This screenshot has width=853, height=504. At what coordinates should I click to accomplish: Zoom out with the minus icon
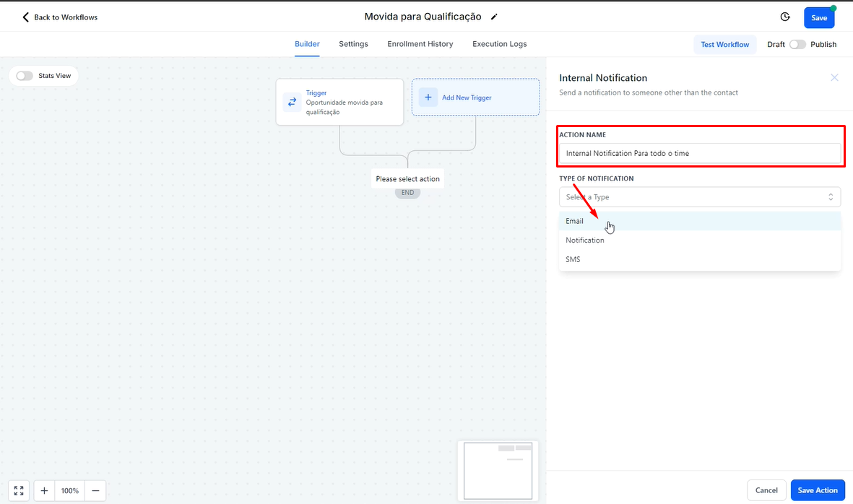(95, 490)
